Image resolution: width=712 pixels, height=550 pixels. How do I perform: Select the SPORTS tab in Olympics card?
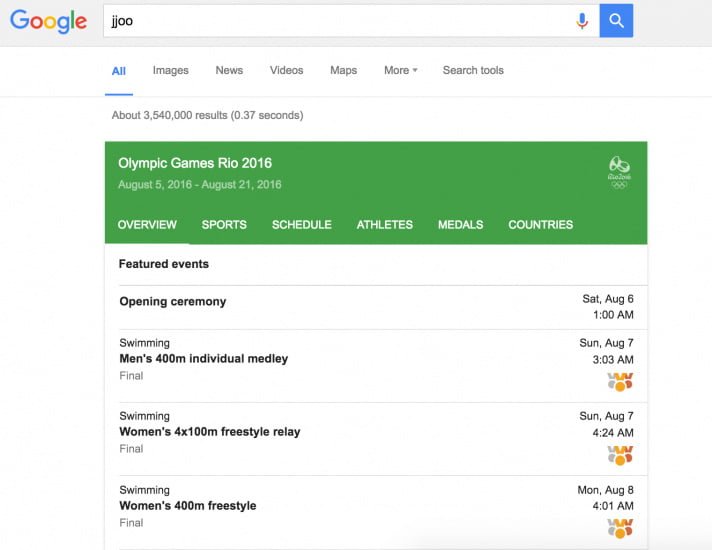(x=224, y=225)
